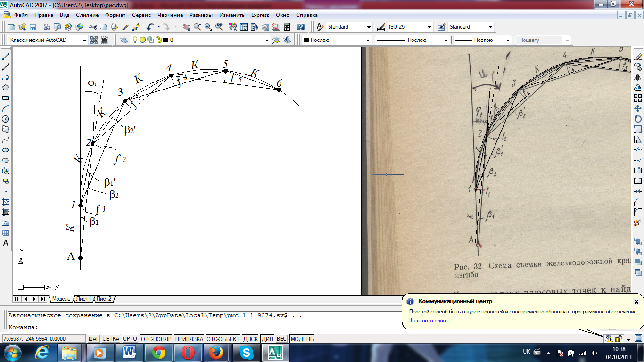Click the Help question mark icon
Screen dimensions: 644x362
coord(301,27)
